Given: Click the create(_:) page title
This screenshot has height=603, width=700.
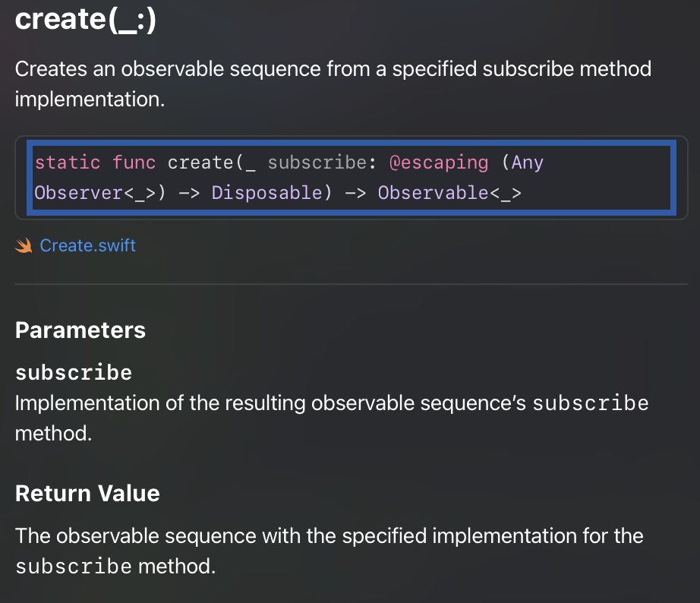Looking at the screenshot, I should pos(85,20).
